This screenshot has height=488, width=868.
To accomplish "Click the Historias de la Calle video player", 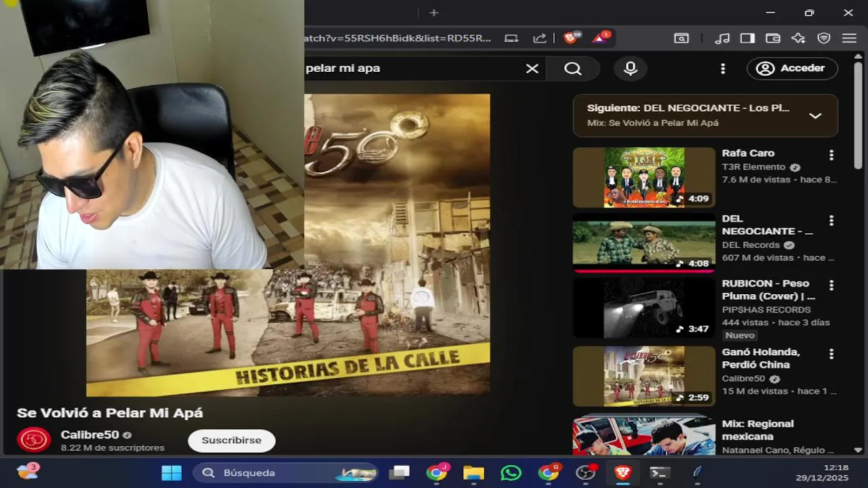I will [x=288, y=245].
